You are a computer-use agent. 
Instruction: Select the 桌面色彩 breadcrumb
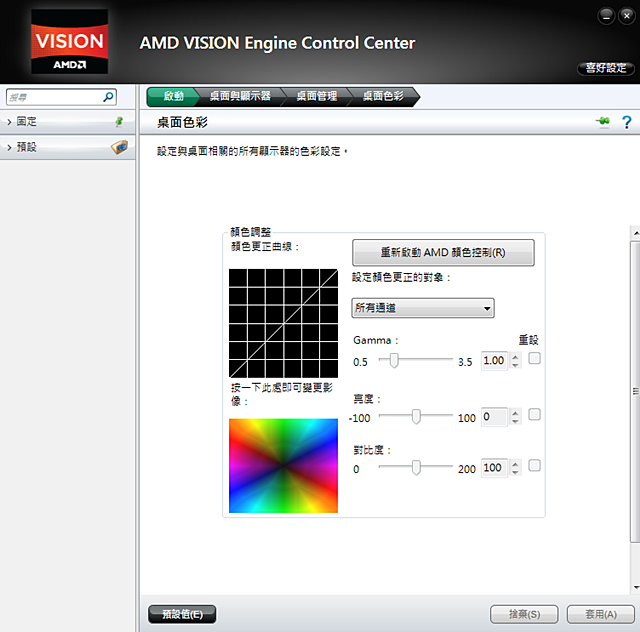point(383,96)
